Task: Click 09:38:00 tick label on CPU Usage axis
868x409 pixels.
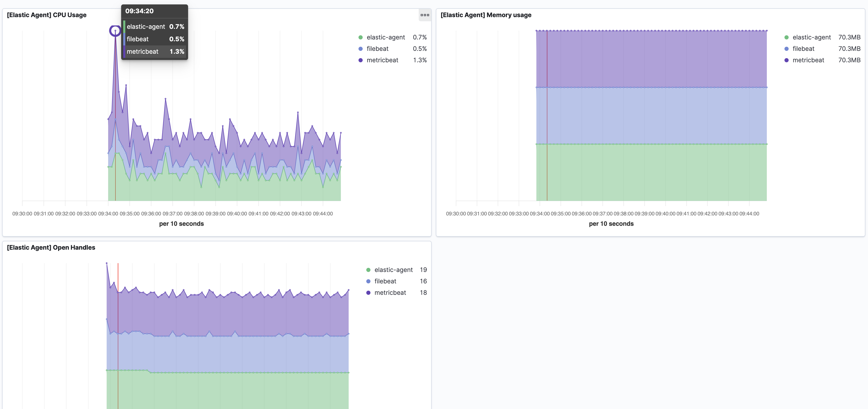Action: pos(194,214)
